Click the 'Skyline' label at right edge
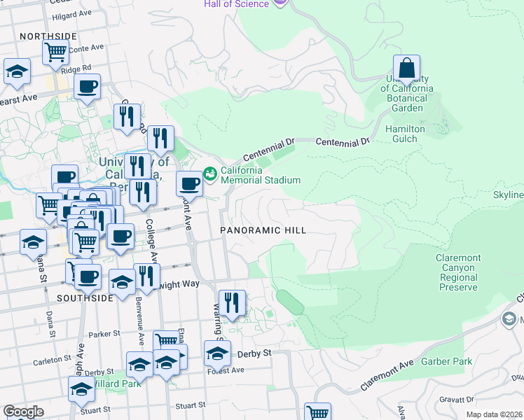The height and width of the screenshot is (420, 524). (509, 195)
